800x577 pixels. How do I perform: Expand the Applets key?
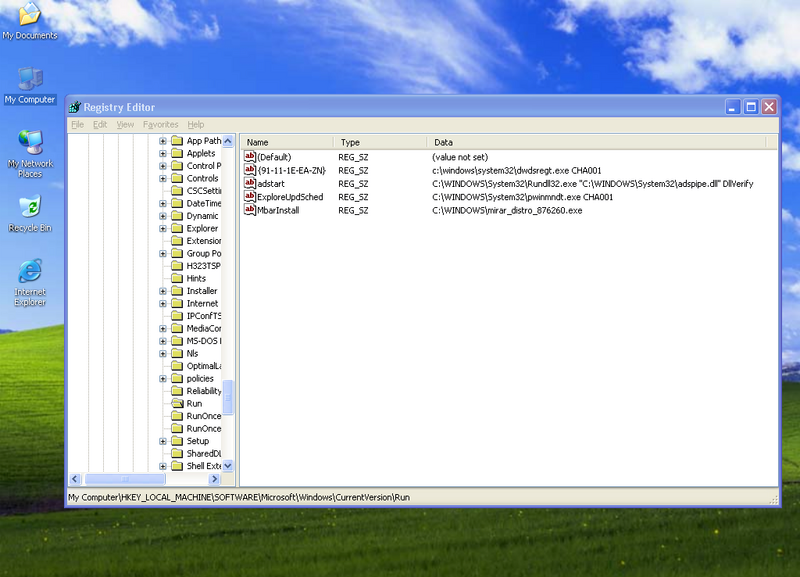click(x=162, y=153)
